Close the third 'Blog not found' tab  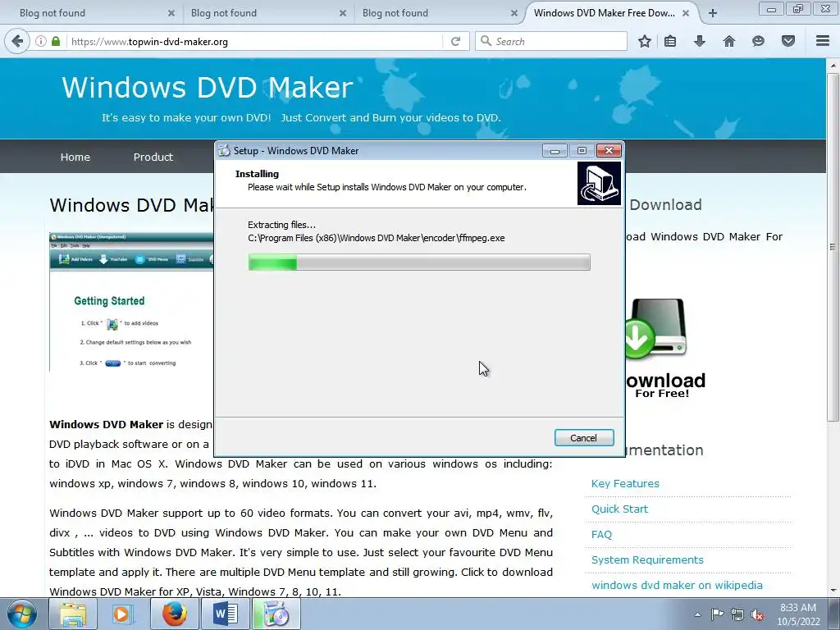pyautogui.click(x=514, y=13)
